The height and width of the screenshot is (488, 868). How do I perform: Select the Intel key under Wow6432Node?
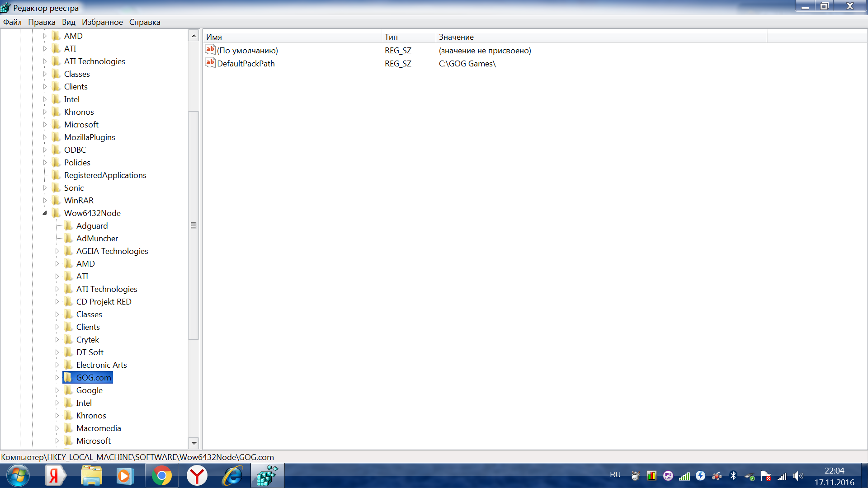[84, 403]
